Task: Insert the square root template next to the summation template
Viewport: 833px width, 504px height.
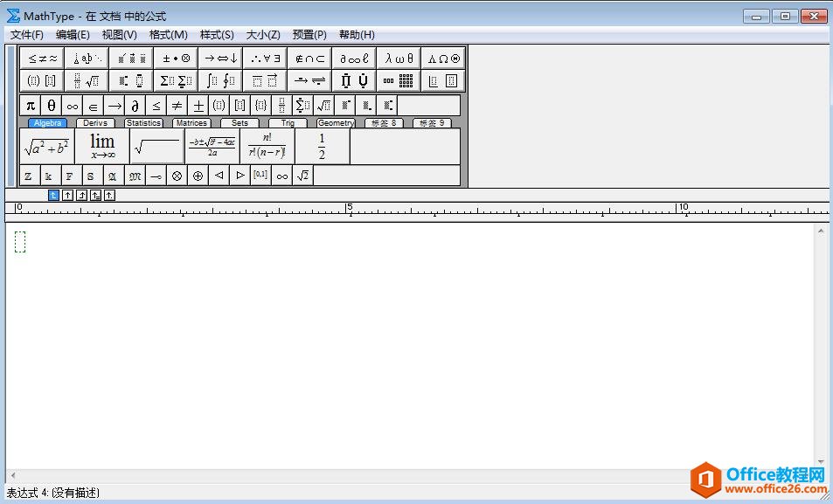Action: click(324, 105)
